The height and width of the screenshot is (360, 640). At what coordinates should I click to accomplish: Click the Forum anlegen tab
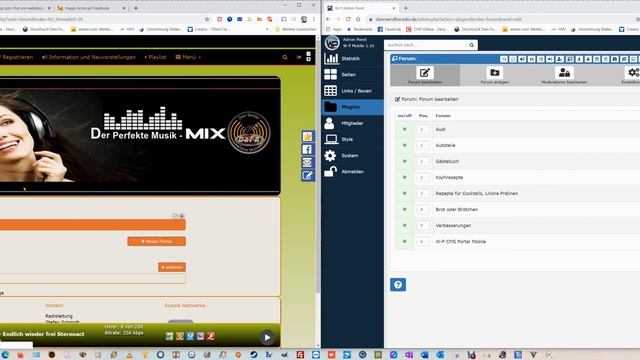495,75
